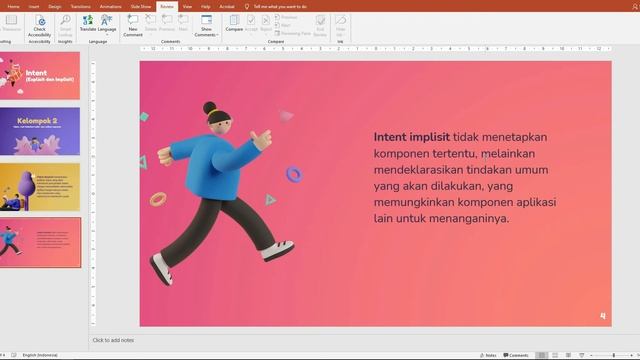Image resolution: width=640 pixels, height=360 pixels.
Task: Click the Delete comment icon
Action: point(151,20)
